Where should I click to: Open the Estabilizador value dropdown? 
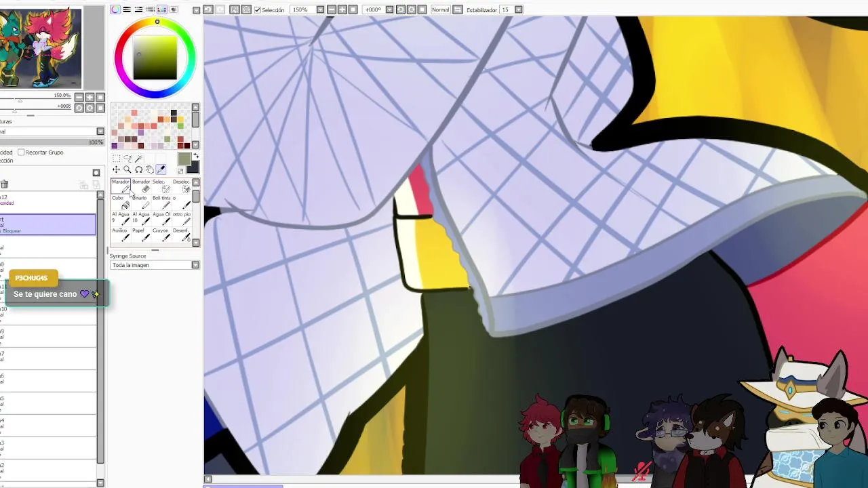(519, 9)
